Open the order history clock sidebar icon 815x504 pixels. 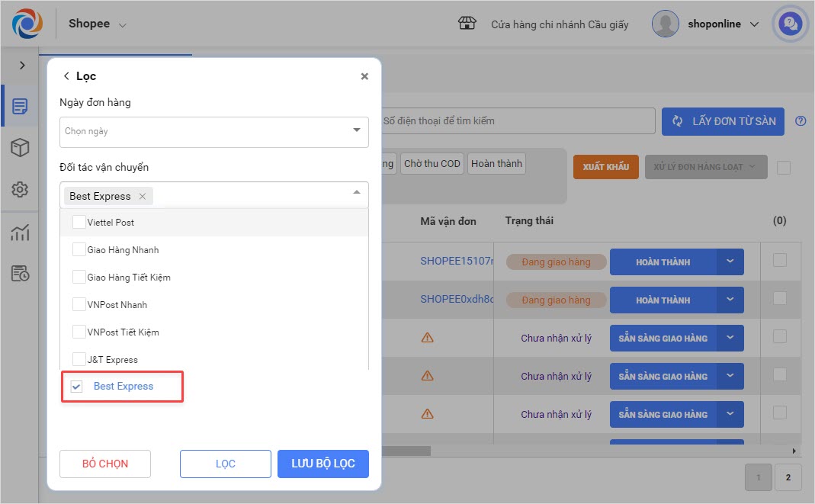(x=20, y=273)
